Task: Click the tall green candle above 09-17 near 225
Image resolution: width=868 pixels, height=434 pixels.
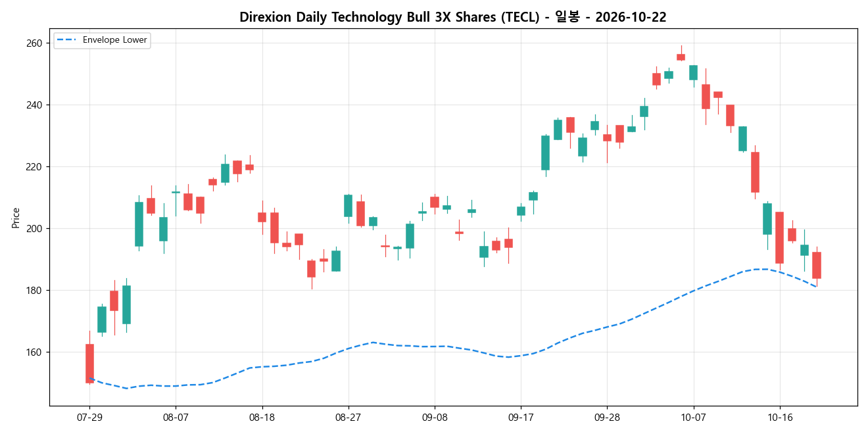Action: [545, 153]
